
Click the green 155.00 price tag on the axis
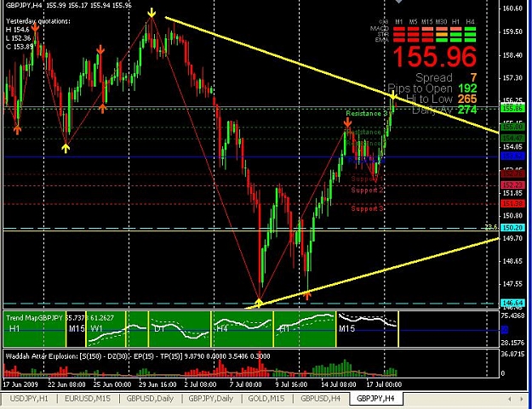512,127
